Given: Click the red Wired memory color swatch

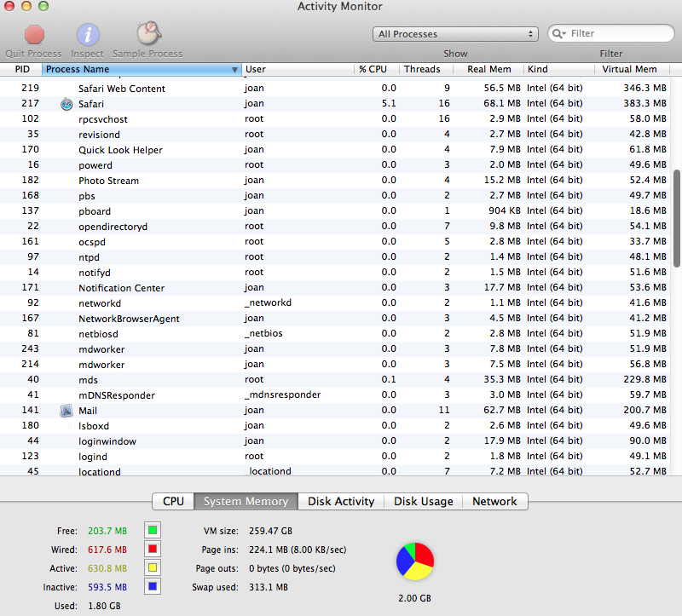Looking at the screenshot, I should [x=153, y=549].
